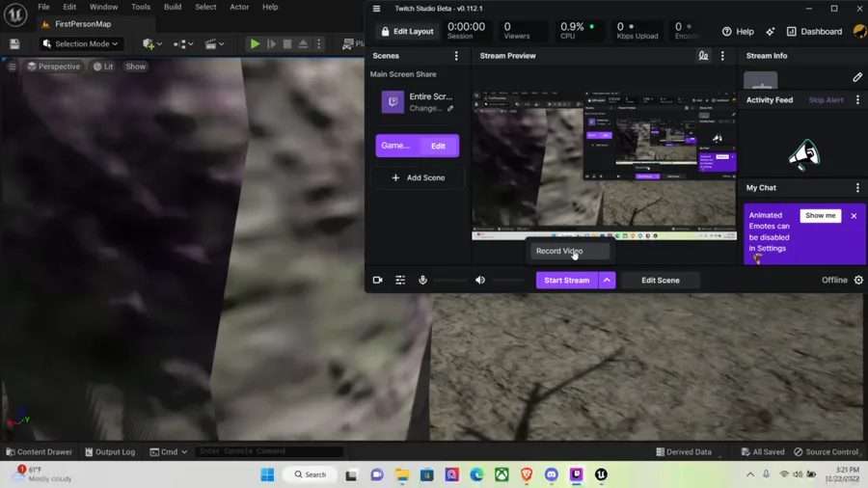This screenshot has width=868, height=488.
Task: Click Edit on the Game scene
Action: click(438, 146)
